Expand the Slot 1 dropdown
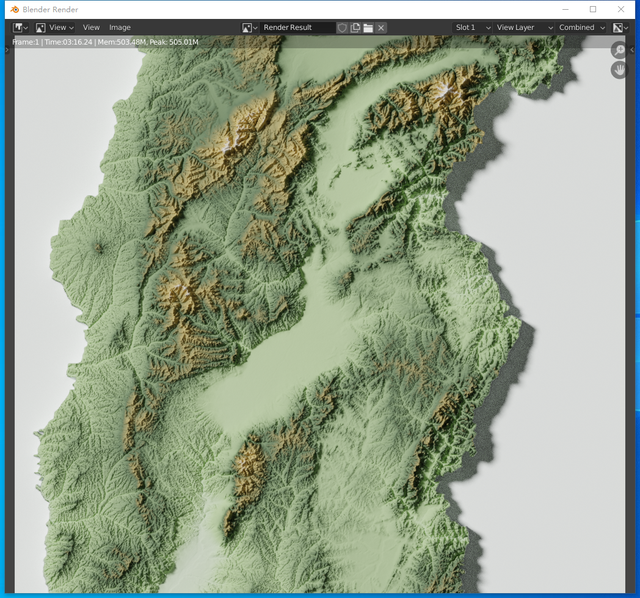This screenshot has height=598, width=640. click(472, 27)
